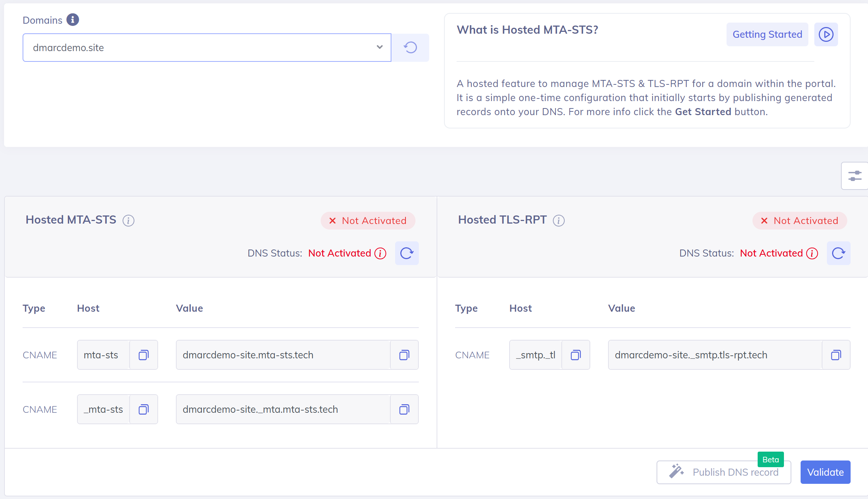
Task: View TLS-RPT DNS status error details
Action: (x=812, y=254)
